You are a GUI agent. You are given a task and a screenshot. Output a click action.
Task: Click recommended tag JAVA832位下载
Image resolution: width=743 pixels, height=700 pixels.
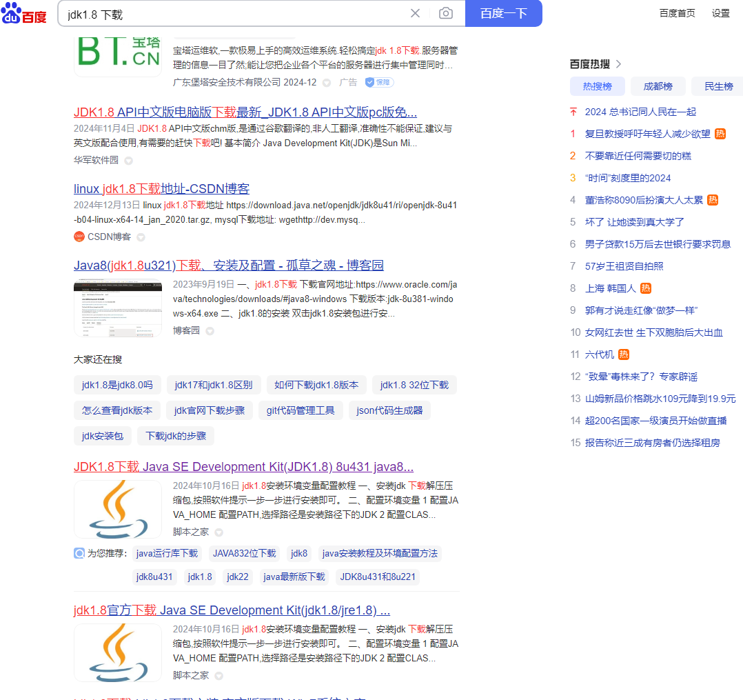tap(244, 553)
